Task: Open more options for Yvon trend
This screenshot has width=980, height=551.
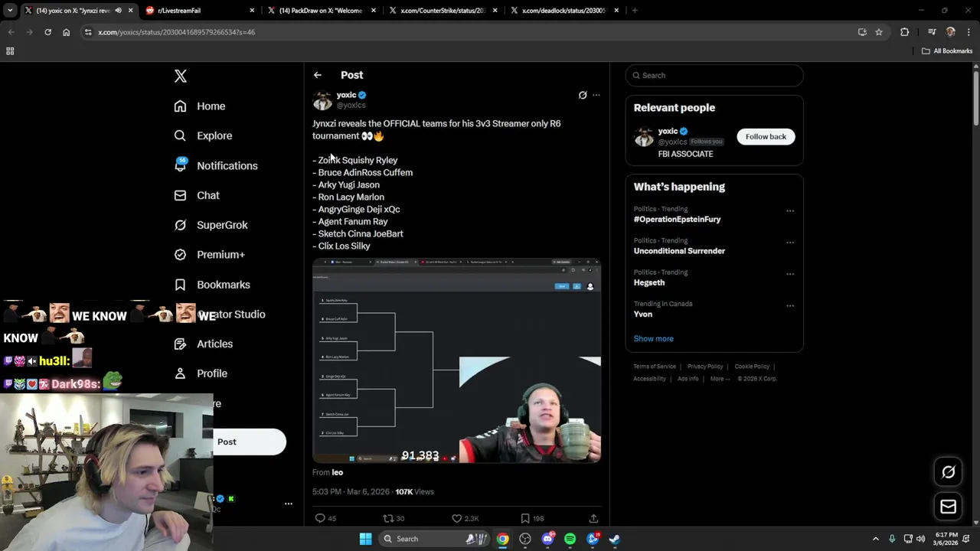Action: [x=790, y=305]
